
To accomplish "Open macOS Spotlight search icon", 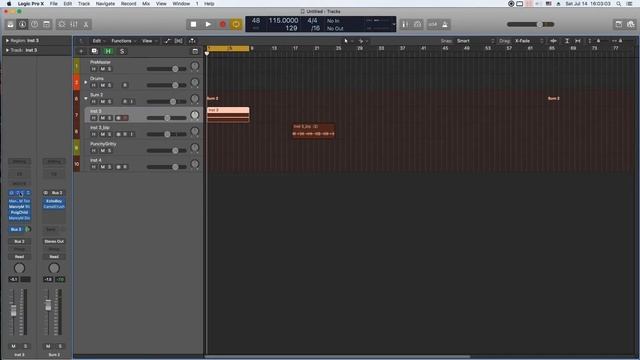I will 619,4.
